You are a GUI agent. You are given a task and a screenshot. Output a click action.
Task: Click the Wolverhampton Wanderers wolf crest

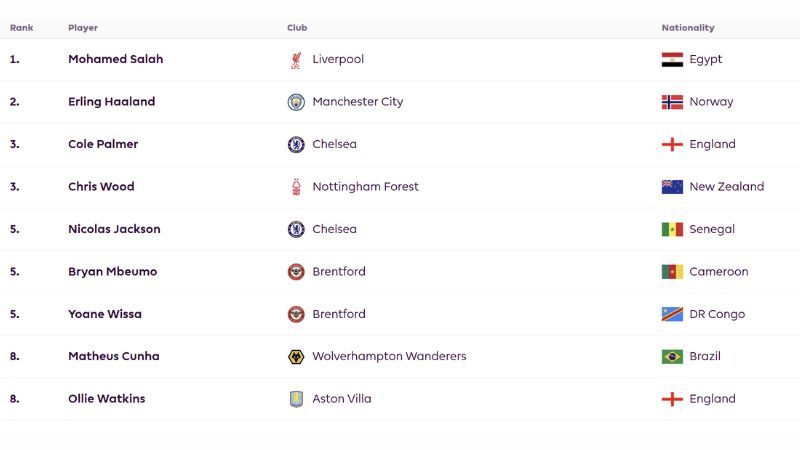pos(296,357)
